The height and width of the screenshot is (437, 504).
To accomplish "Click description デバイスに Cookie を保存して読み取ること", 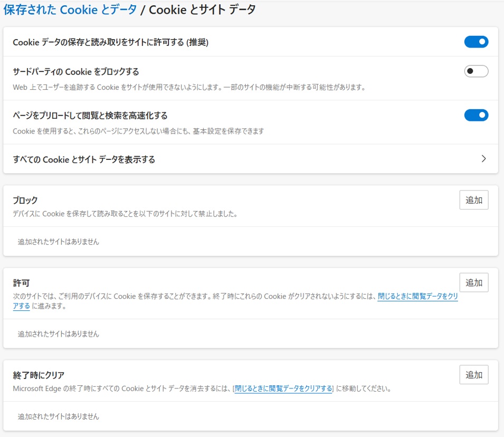I will point(125,214).
